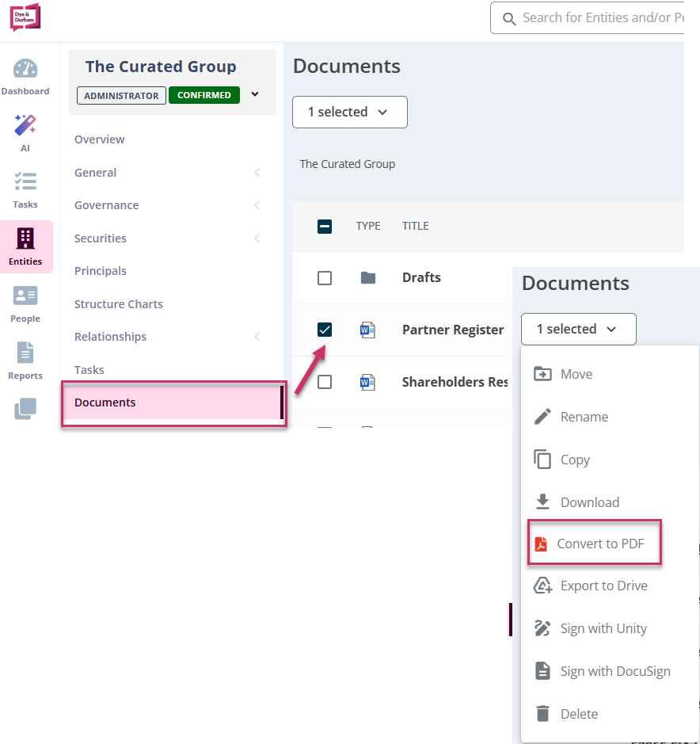Choose Rename from the actions menu
This screenshot has height=744, width=700.
point(610,417)
